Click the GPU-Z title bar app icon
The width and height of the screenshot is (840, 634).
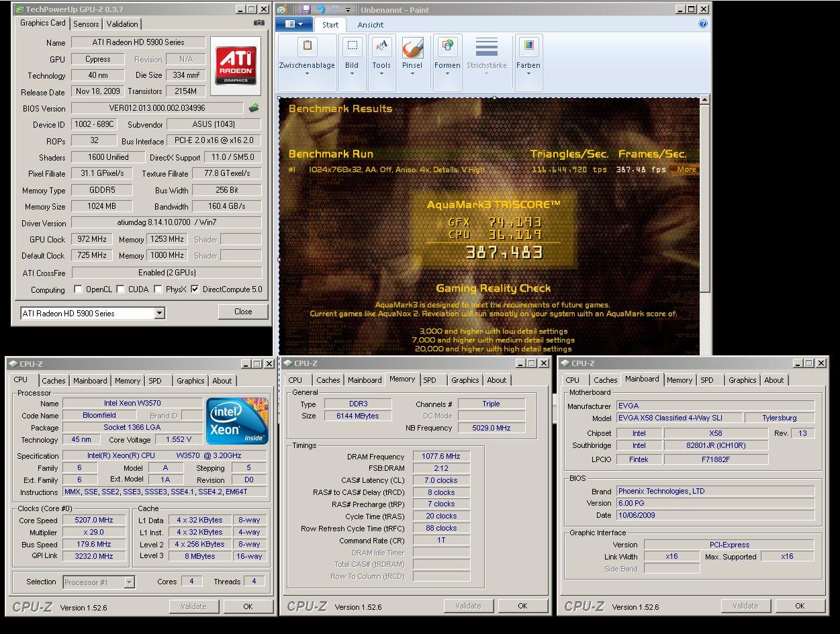point(19,9)
